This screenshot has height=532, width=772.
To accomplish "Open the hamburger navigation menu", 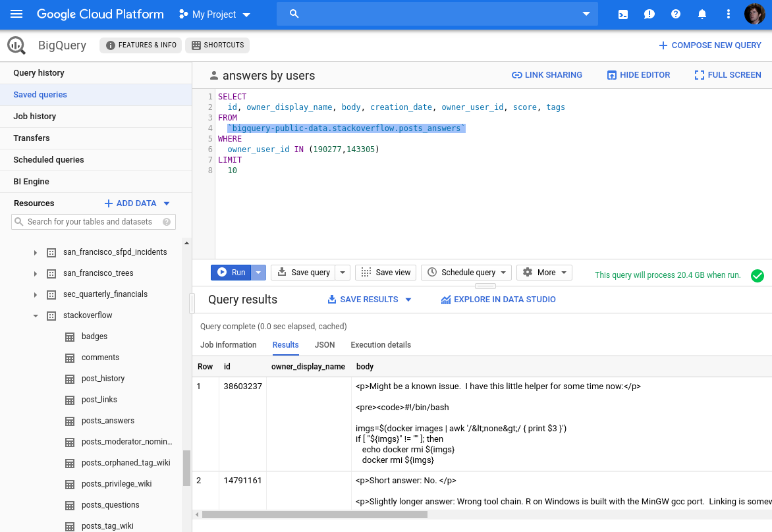I will (x=16, y=14).
